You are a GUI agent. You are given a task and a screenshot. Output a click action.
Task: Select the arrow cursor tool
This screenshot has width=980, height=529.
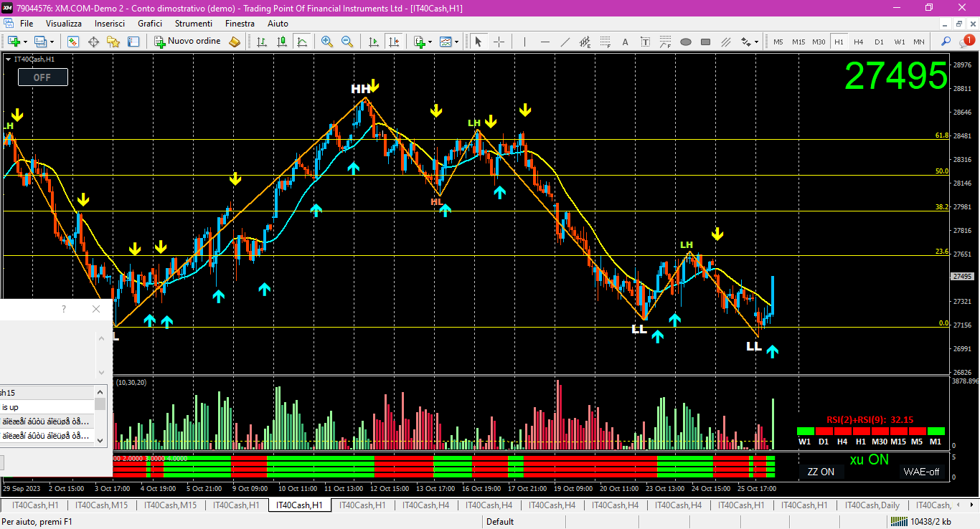pyautogui.click(x=479, y=42)
